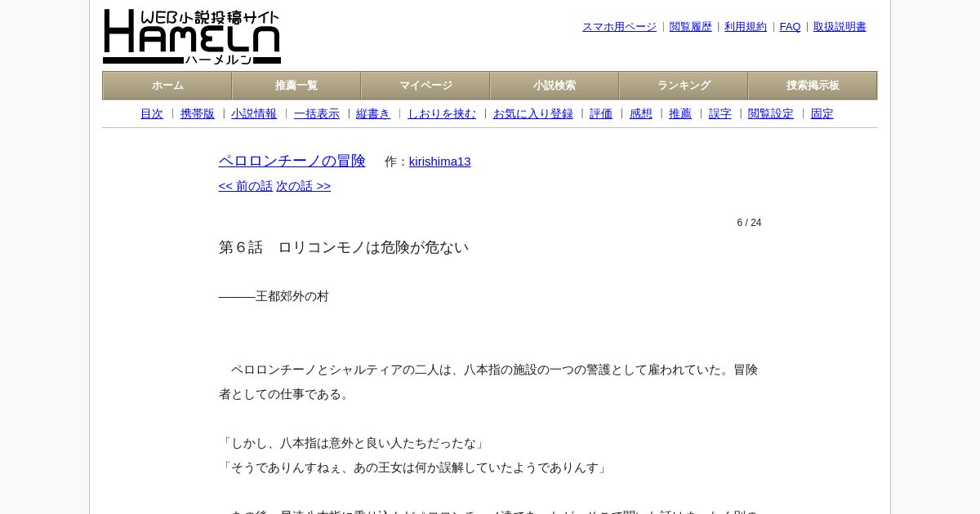
Task: Click line 「しかし、八本指は意外と良い人たちだったな」
Action: (354, 443)
